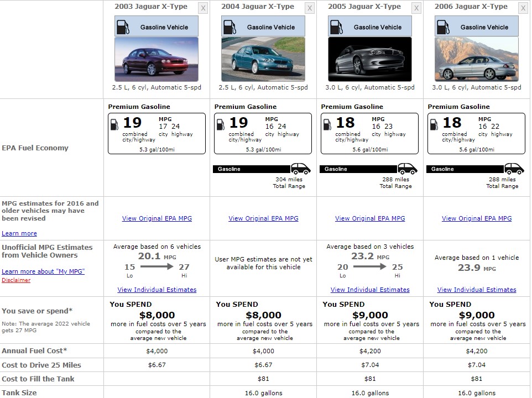The image size is (532, 398).
Task: View Individual Estimates for 2006 model
Action: (x=477, y=290)
